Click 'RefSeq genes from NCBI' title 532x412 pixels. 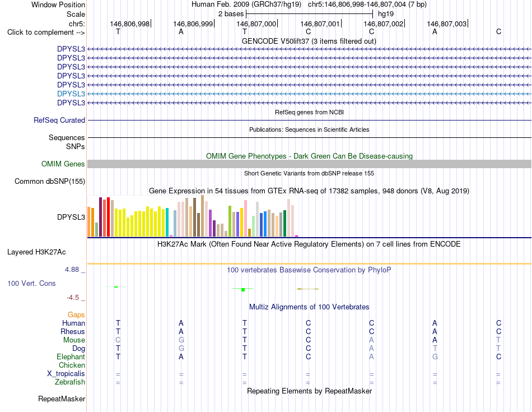310,112
